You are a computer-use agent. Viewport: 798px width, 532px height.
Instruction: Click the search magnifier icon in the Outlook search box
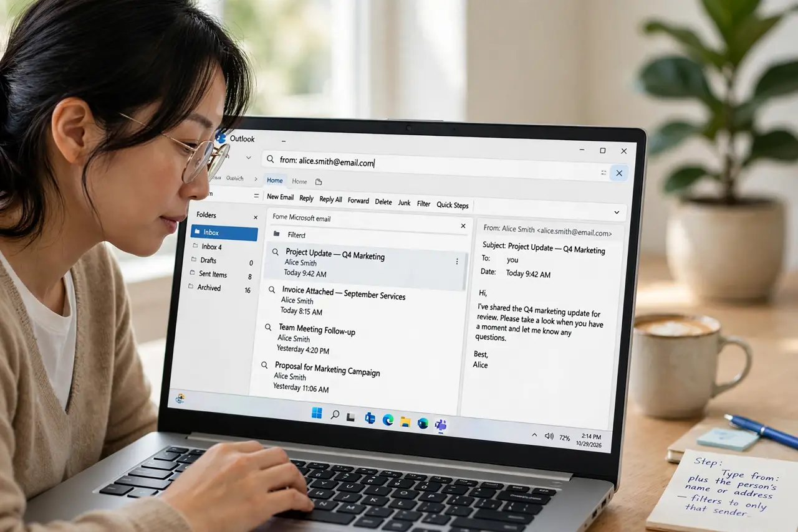click(271, 159)
